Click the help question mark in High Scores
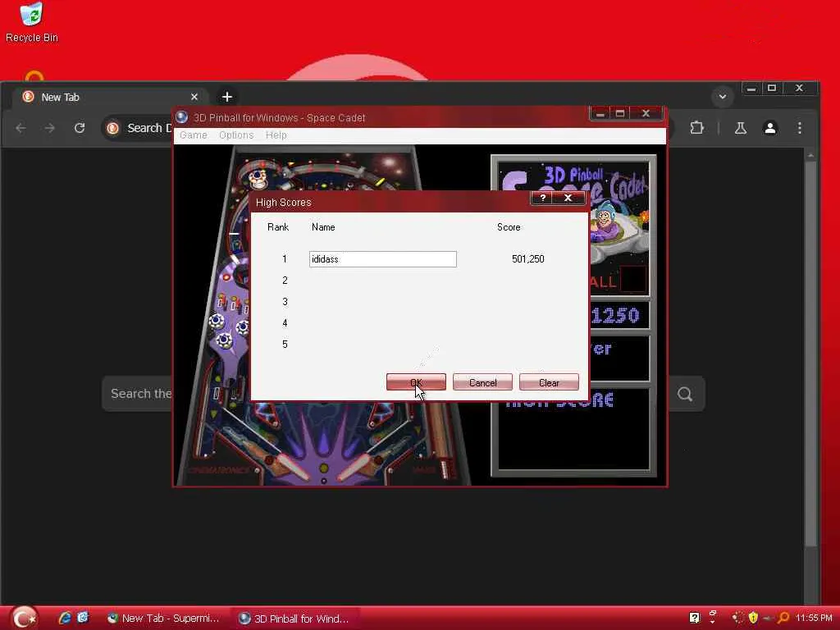Viewport: 840px width, 630px height. [x=543, y=199]
